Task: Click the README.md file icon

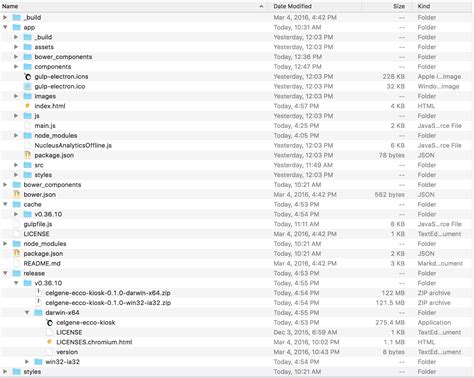Action: (17, 263)
